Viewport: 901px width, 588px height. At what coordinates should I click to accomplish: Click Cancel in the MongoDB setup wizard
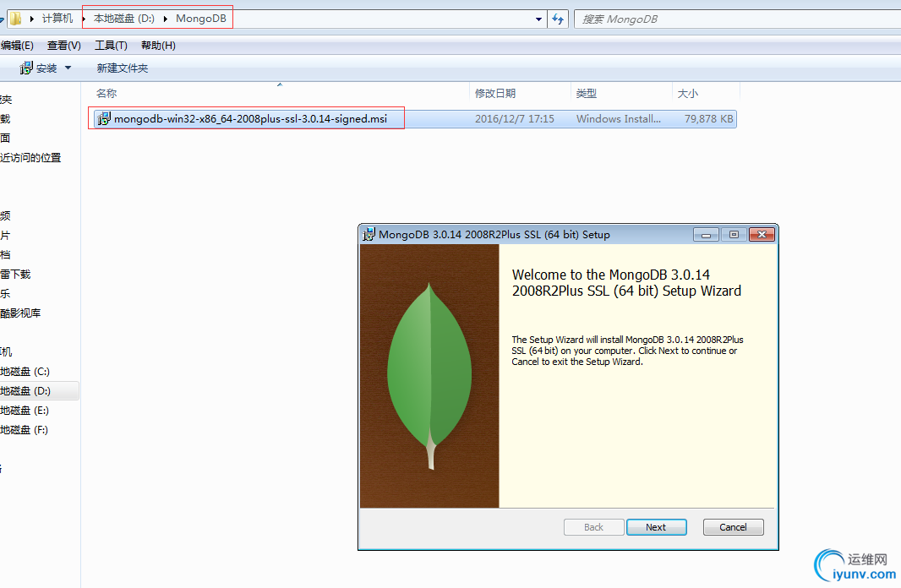point(733,527)
